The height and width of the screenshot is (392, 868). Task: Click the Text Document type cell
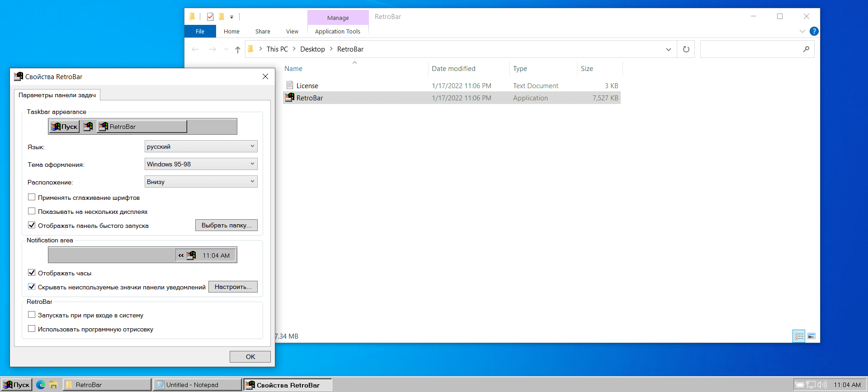point(536,85)
